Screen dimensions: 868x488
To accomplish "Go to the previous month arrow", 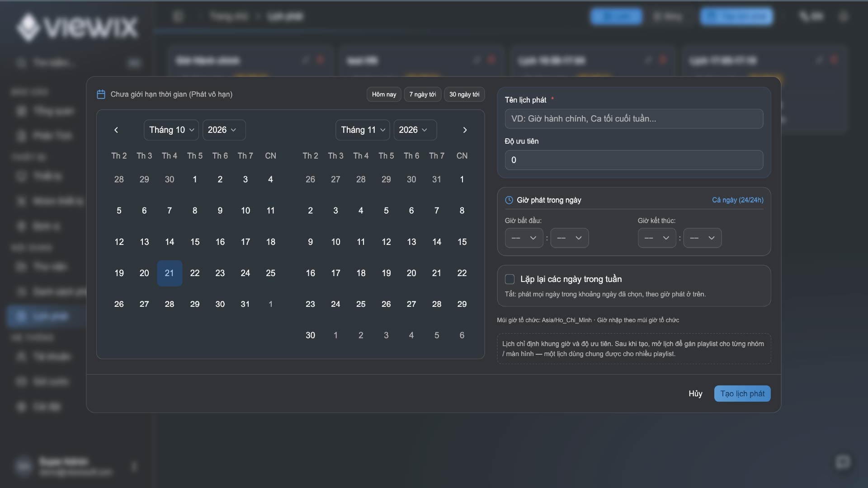I will 116,130.
